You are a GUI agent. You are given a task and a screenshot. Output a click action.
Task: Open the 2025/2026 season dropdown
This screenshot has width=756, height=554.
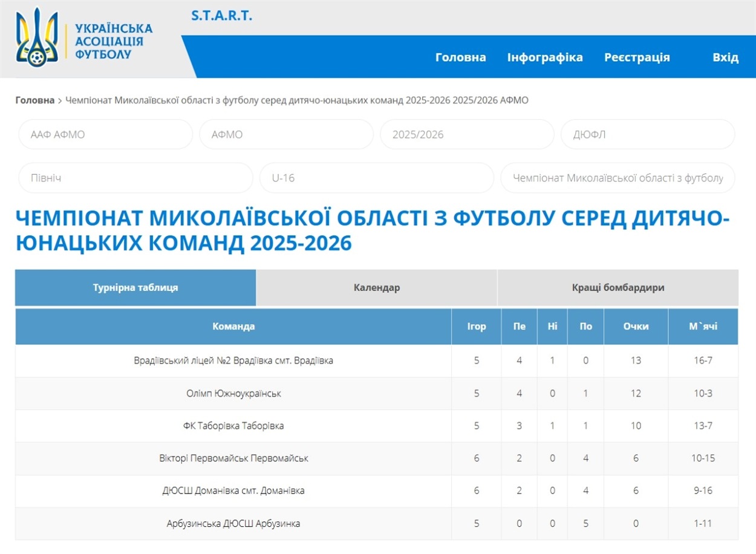click(466, 134)
